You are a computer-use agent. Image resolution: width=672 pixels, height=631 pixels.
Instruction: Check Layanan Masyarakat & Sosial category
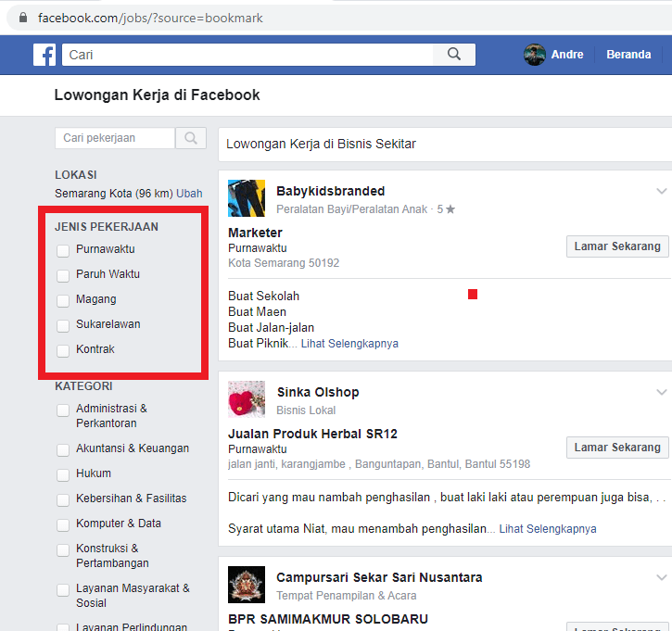tap(63, 590)
